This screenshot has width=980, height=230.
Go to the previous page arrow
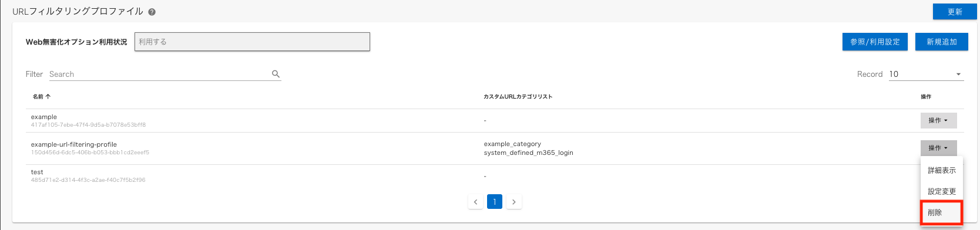[x=475, y=202]
